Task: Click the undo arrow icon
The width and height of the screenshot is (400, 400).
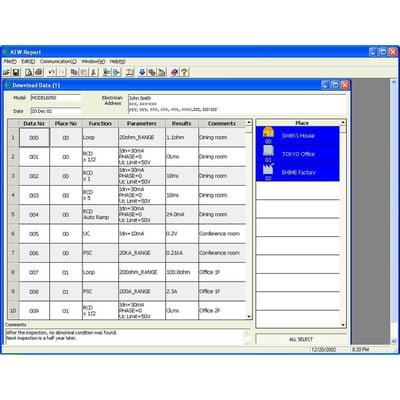Action: click(x=52, y=72)
